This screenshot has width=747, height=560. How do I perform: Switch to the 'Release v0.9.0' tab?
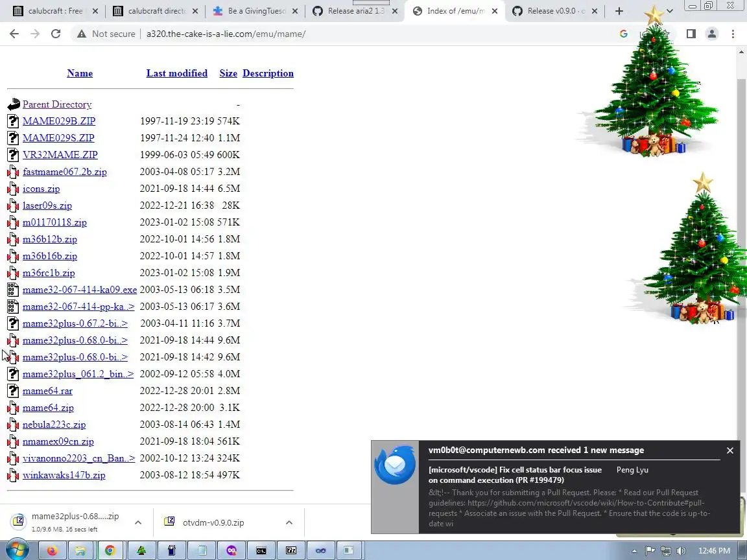click(555, 11)
